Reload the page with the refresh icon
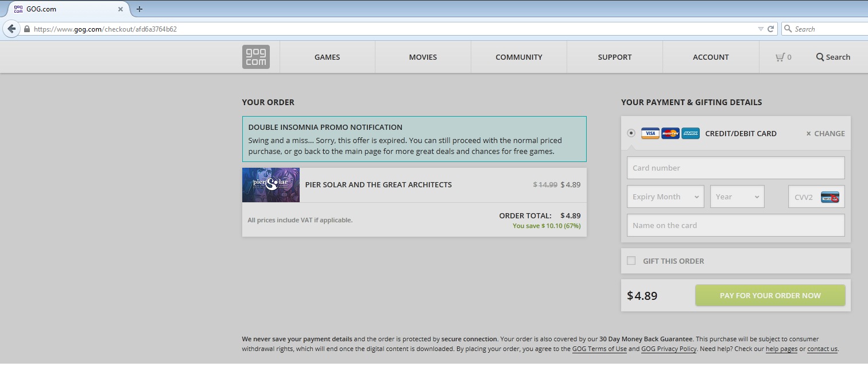 point(771,29)
